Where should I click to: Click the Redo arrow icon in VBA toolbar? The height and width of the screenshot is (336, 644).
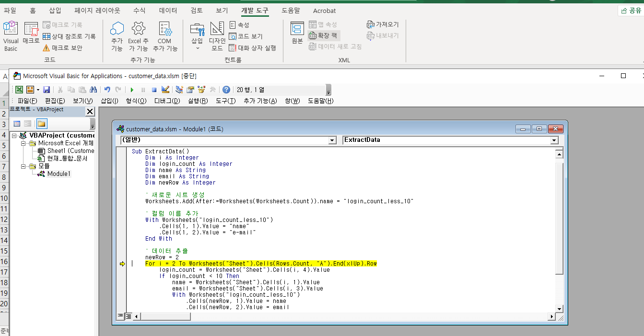click(x=118, y=90)
